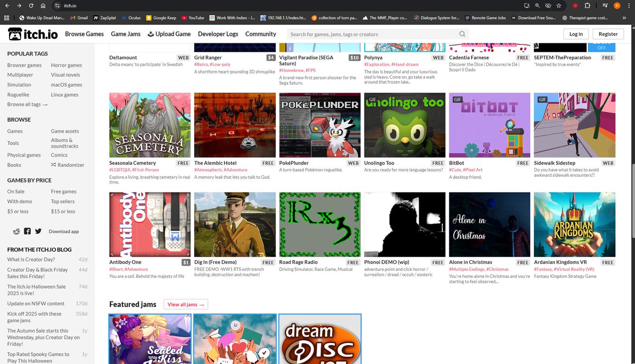This screenshot has width=635, height=364.
Task: Select Horror games tag
Action: click(x=67, y=65)
